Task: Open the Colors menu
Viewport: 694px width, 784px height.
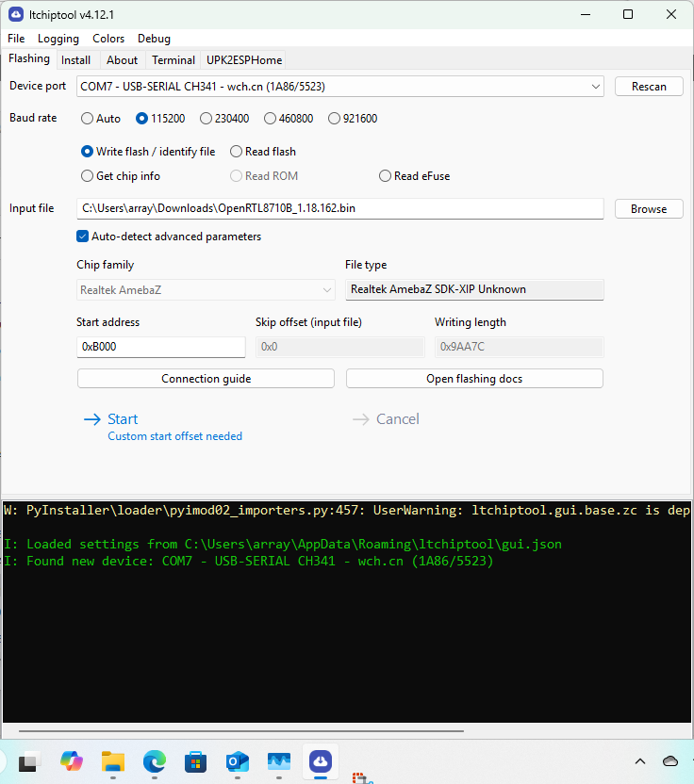Action: tap(108, 39)
